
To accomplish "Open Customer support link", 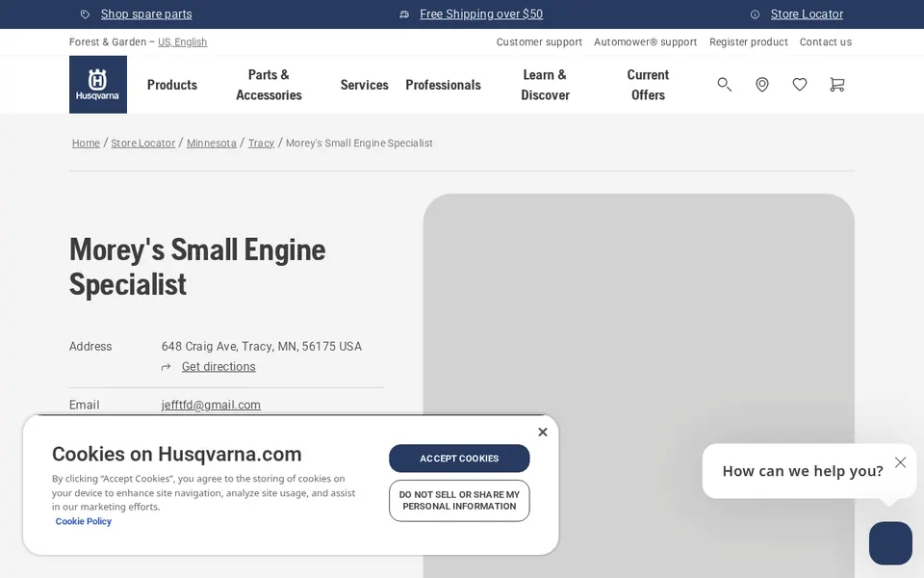I will tap(539, 41).
